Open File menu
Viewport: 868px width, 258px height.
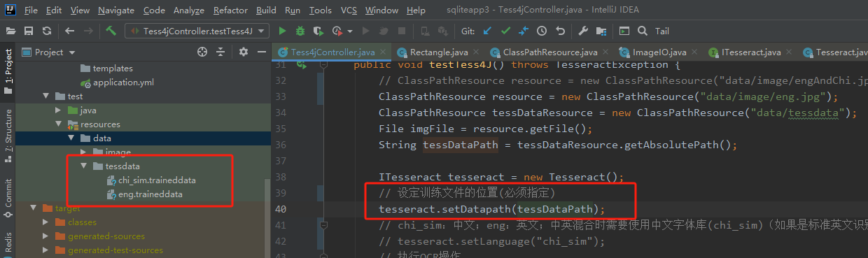tap(31, 10)
